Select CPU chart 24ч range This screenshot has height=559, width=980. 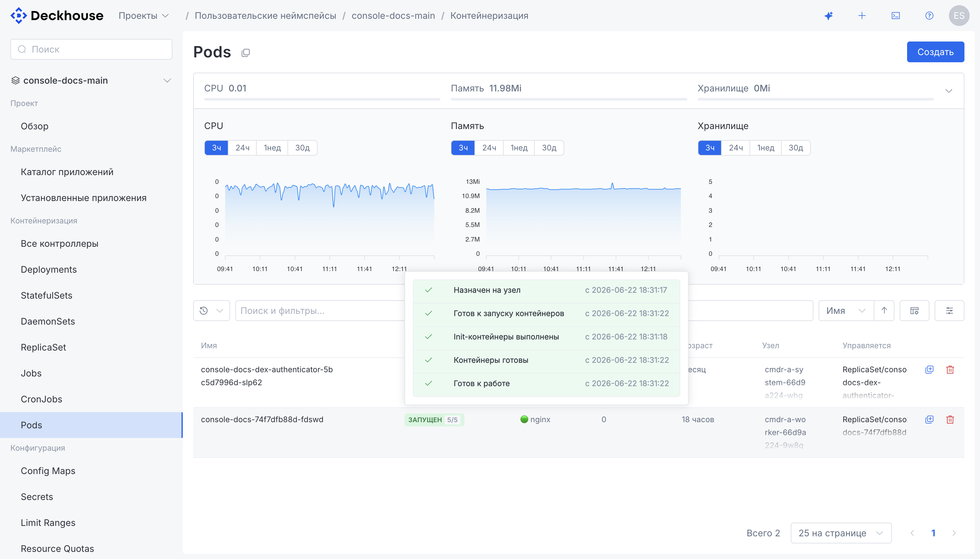point(242,148)
